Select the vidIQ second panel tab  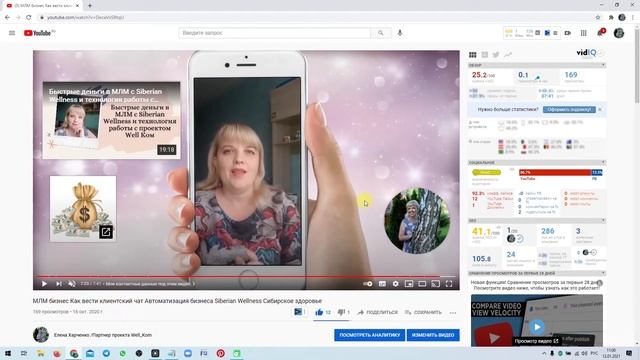point(484,55)
